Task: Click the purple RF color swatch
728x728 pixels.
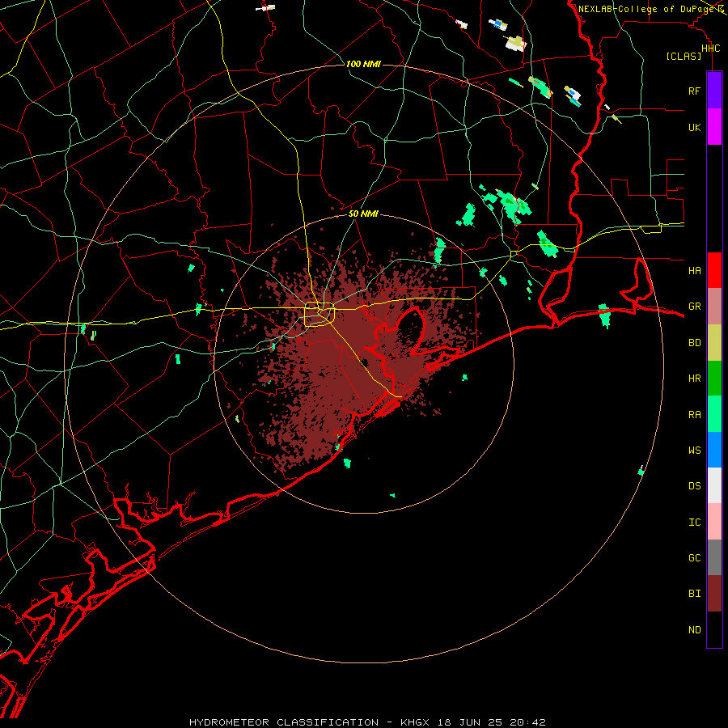Action: click(714, 91)
